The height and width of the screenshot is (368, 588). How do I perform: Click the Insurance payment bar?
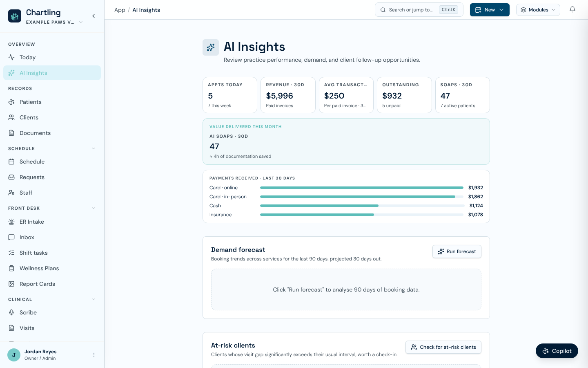362,215
